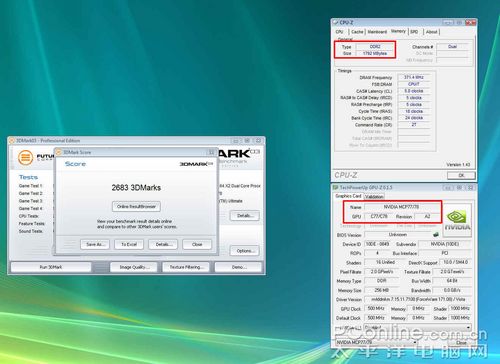
Task: Open Texture Filtering settings
Action: [x=186, y=267]
